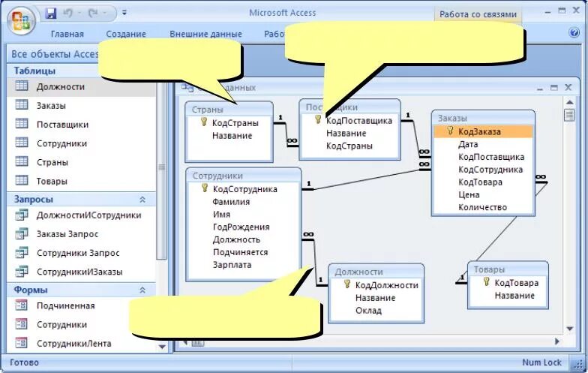
Task: Click the table icon next to Поставщики in navigation
Action: coord(21,123)
